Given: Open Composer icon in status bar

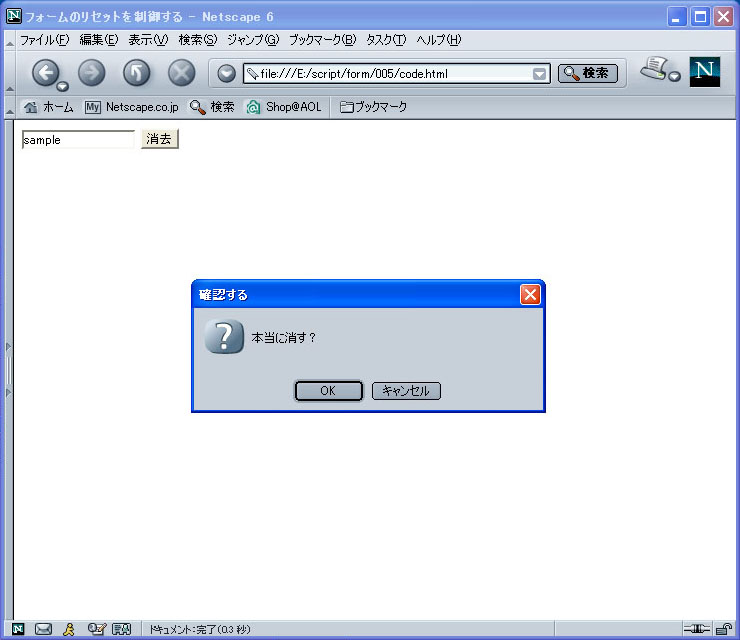Looking at the screenshot, I should [x=96, y=629].
